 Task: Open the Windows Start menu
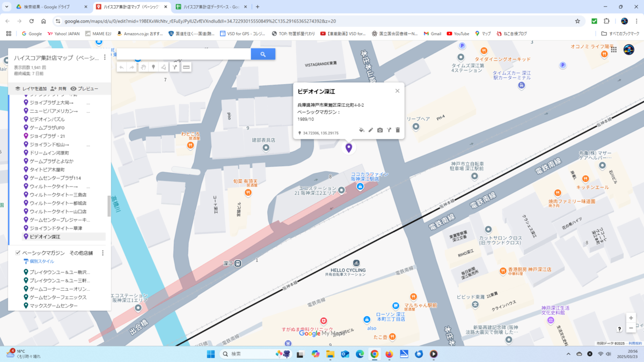211,354
